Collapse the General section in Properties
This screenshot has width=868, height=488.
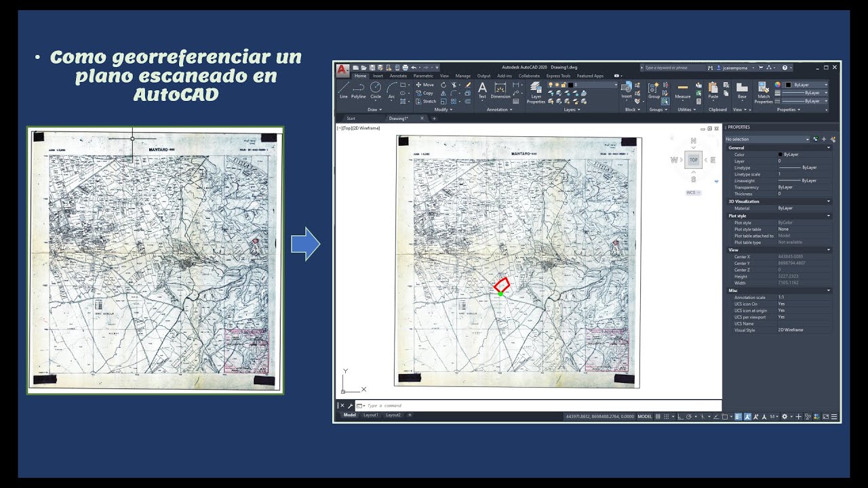(x=829, y=147)
